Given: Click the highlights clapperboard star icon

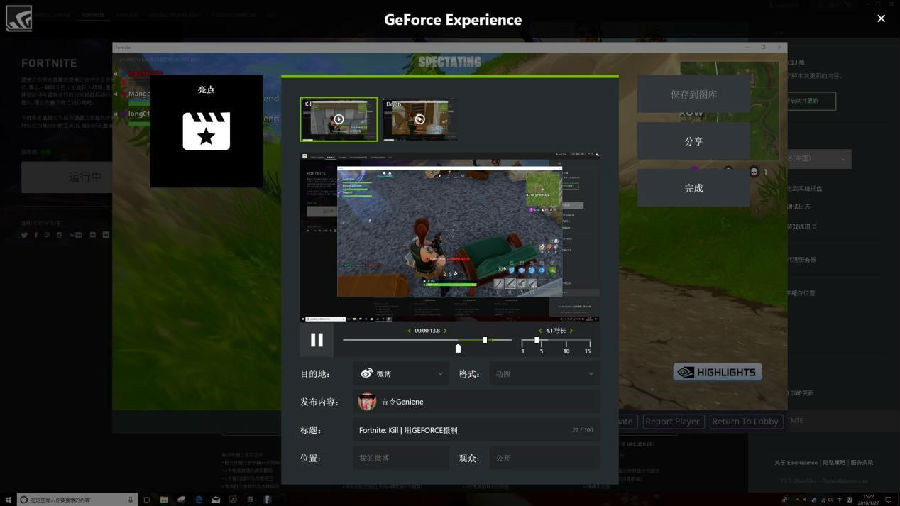Looking at the screenshot, I should [206, 131].
